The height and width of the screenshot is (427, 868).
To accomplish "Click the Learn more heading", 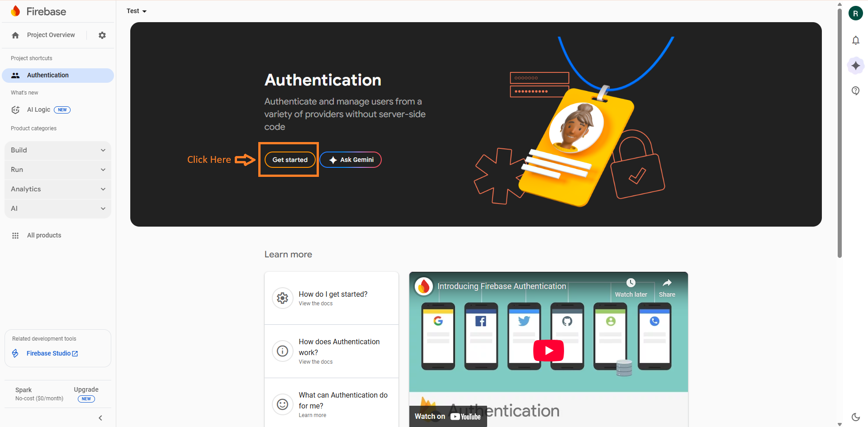I will pyautogui.click(x=288, y=255).
